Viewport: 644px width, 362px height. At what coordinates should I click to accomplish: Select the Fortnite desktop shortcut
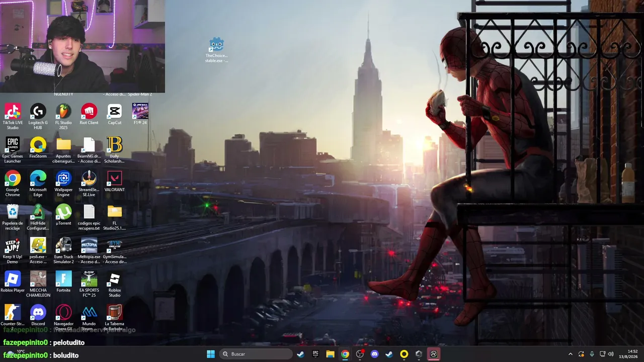pos(63,282)
